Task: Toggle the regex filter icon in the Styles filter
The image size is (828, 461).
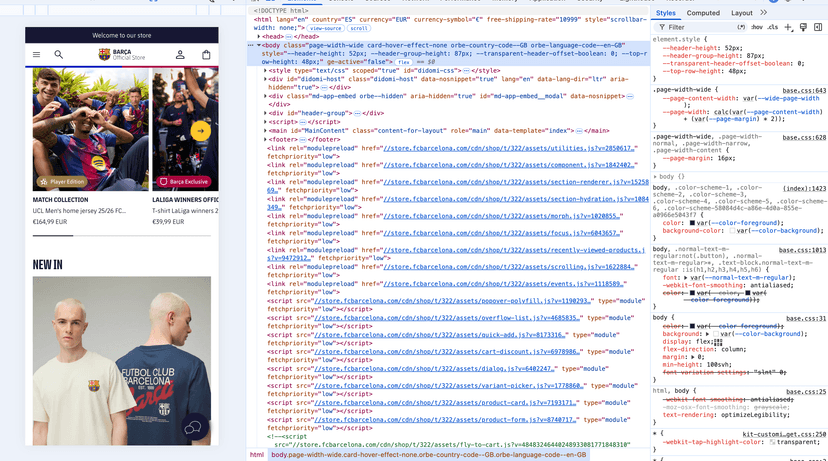Action: coord(741,27)
